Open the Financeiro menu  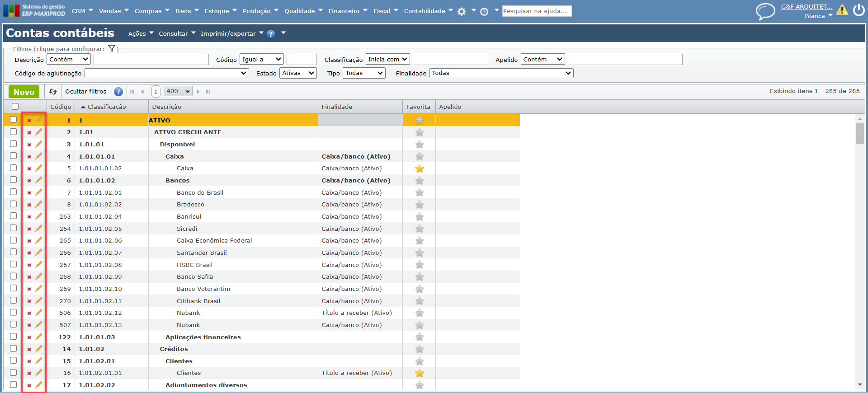point(348,11)
